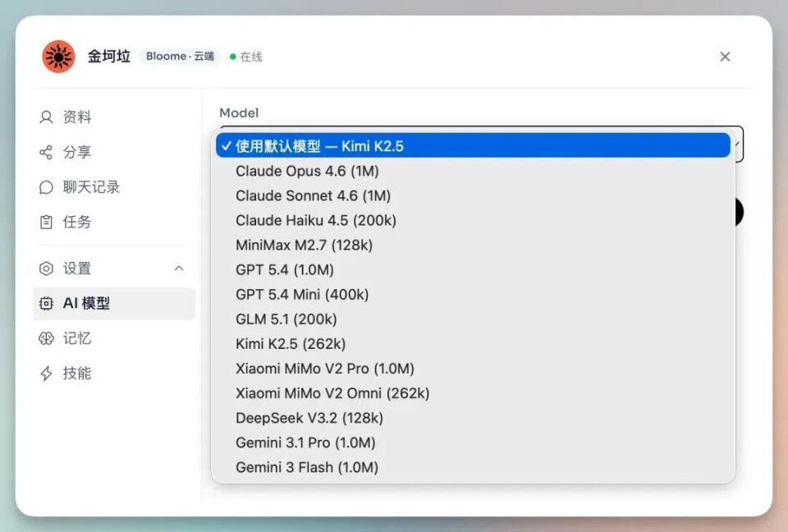Screen dimensions: 788x532
Task: Select DeepSeek V3.2 (128k) model
Action: 309,418
